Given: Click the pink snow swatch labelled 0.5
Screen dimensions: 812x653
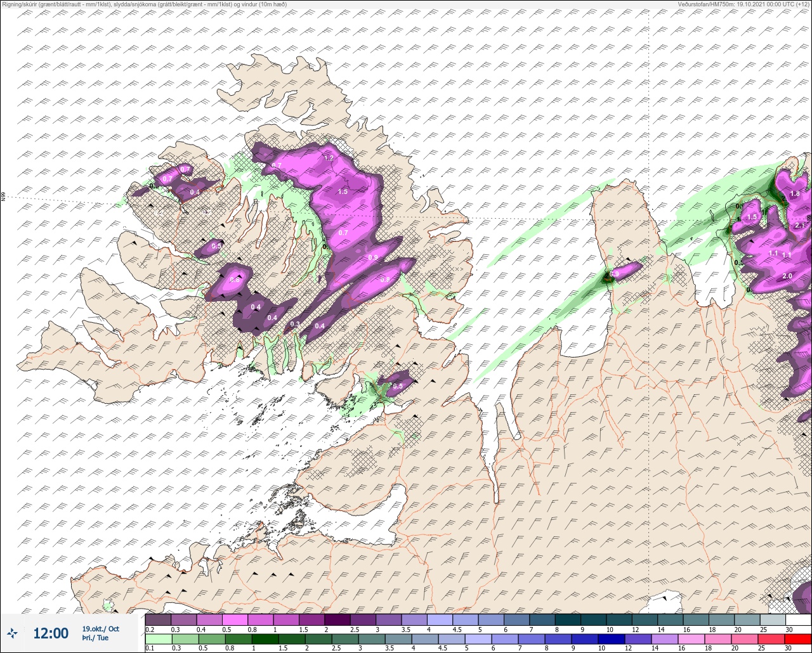Looking at the screenshot, I should click(x=235, y=619).
